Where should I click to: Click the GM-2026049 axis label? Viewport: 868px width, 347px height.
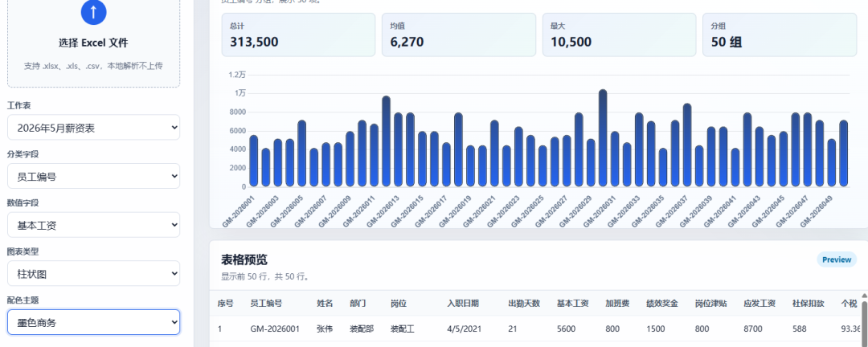[817, 212]
